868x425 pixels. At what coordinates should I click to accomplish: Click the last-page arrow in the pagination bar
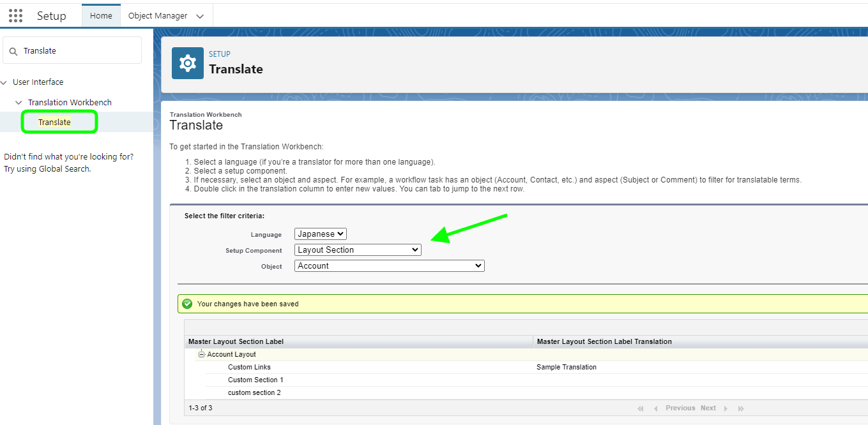[x=740, y=408]
